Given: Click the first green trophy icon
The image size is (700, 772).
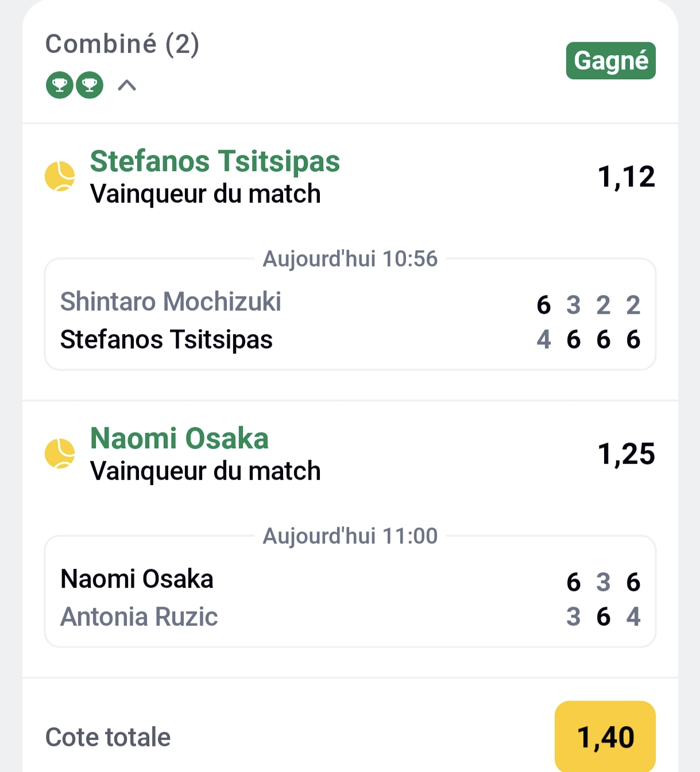Looking at the screenshot, I should pos(60,86).
